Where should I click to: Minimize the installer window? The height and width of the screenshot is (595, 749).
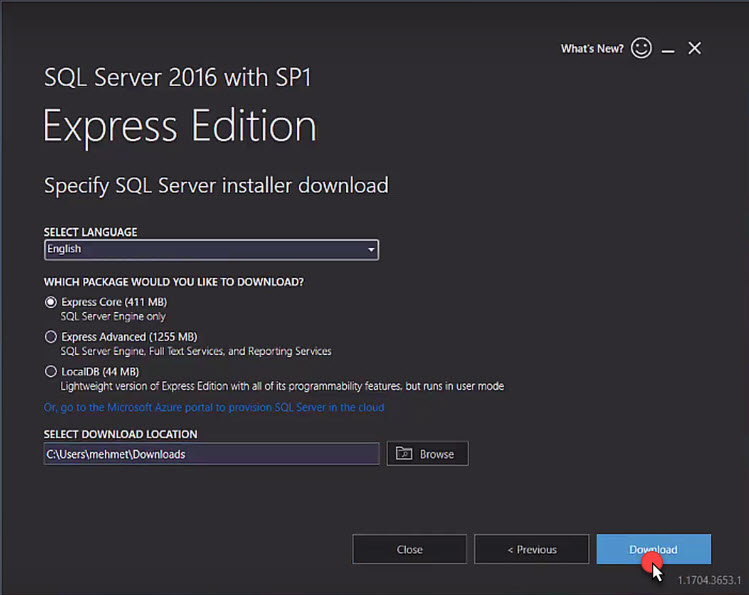668,50
